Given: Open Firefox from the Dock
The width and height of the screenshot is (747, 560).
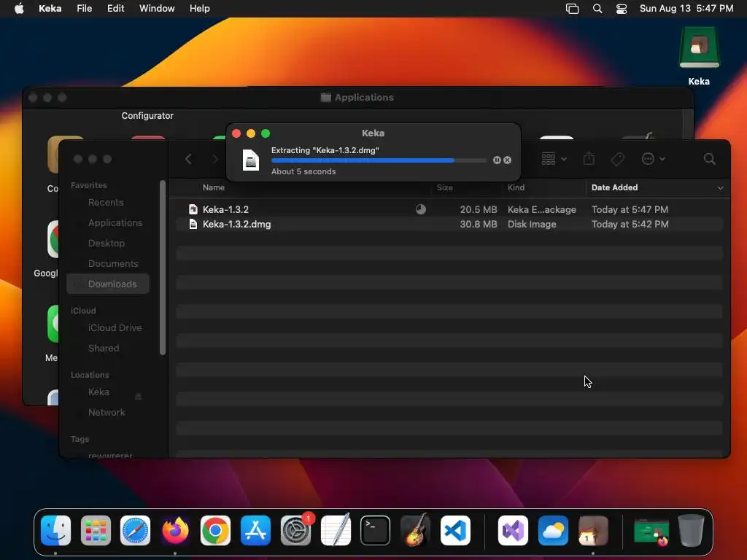Looking at the screenshot, I should (x=175, y=531).
